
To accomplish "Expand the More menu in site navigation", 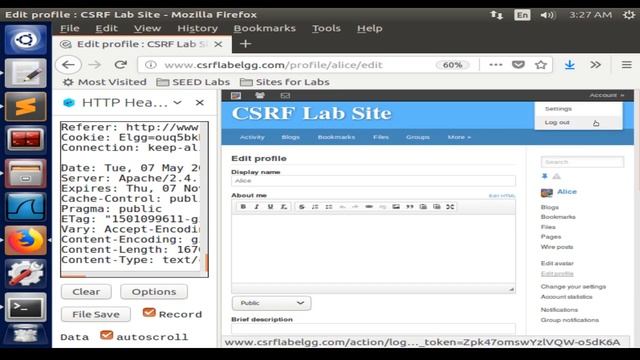I will pyautogui.click(x=459, y=137).
